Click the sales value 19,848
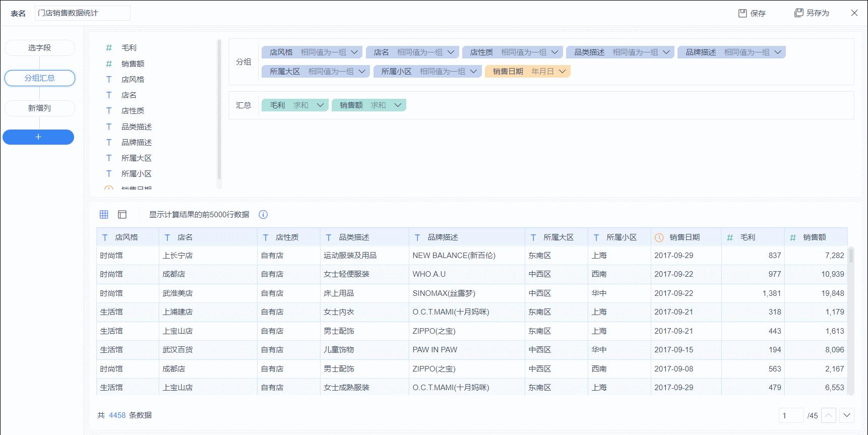 833,293
